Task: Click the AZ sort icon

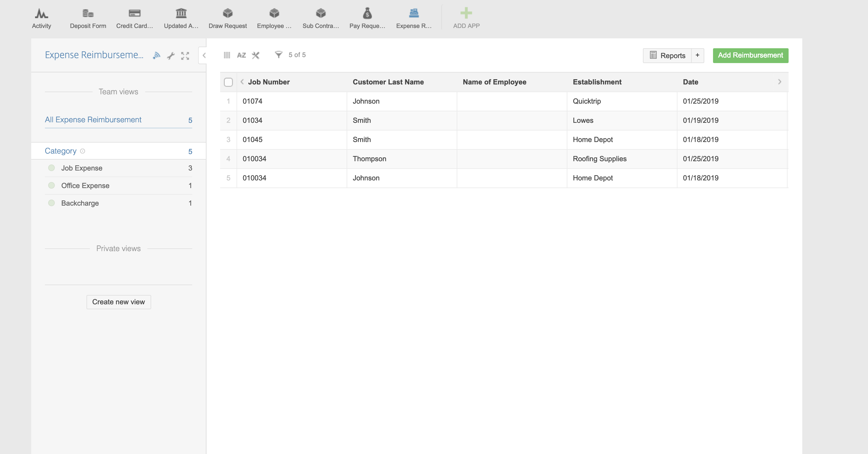Action: click(241, 55)
